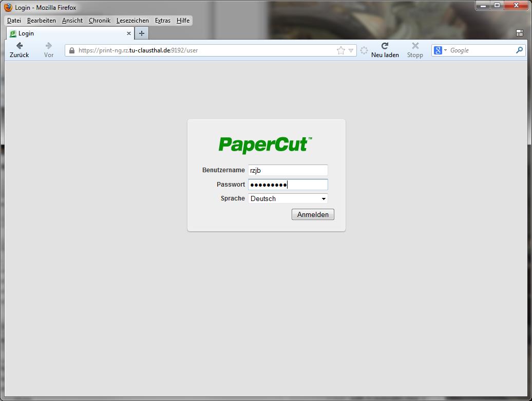Open the Google search engine dropdown
Viewport: 532px width, 401px height.
tap(441, 50)
